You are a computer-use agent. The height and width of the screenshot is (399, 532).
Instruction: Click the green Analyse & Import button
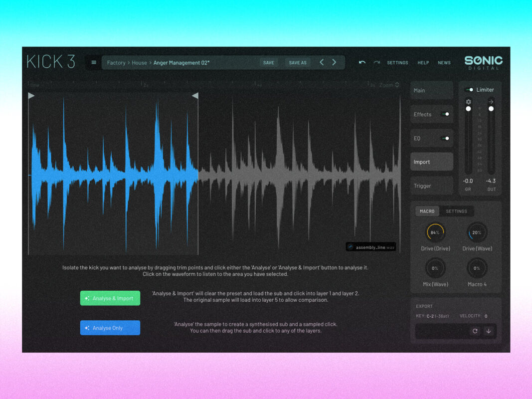pyautogui.click(x=110, y=298)
